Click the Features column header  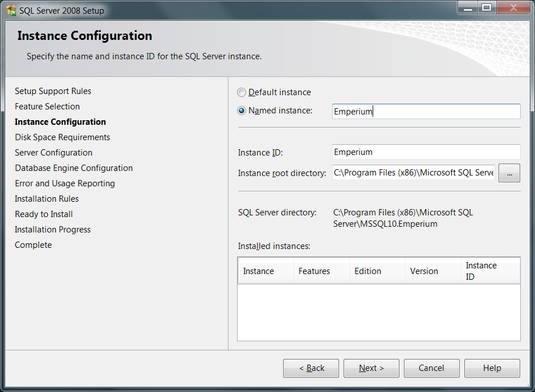tap(321, 271)
